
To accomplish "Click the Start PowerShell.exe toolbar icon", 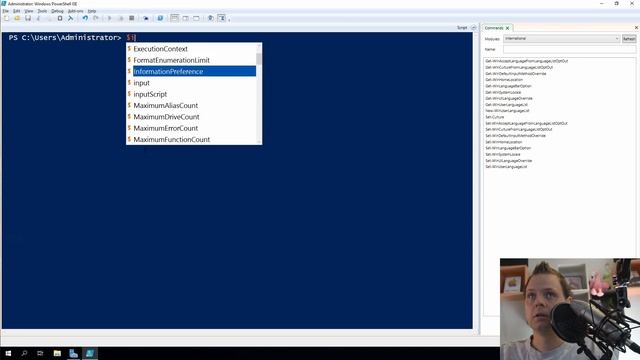I will click(160, 18).
